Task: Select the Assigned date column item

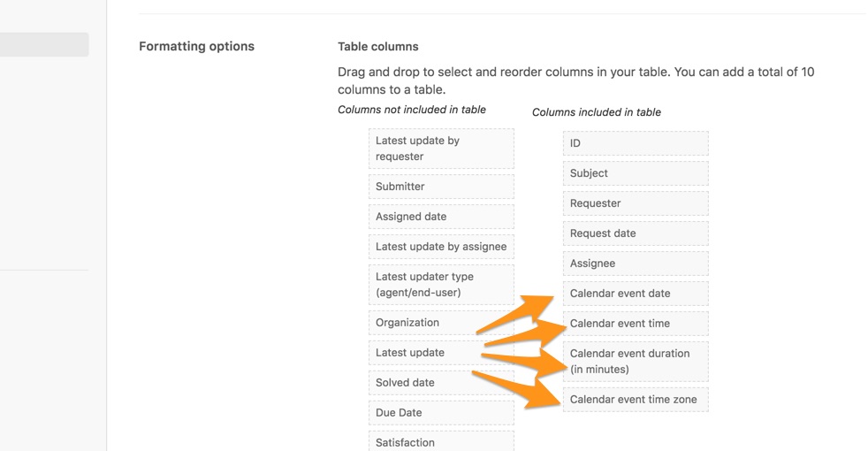Action: [441, 217]
